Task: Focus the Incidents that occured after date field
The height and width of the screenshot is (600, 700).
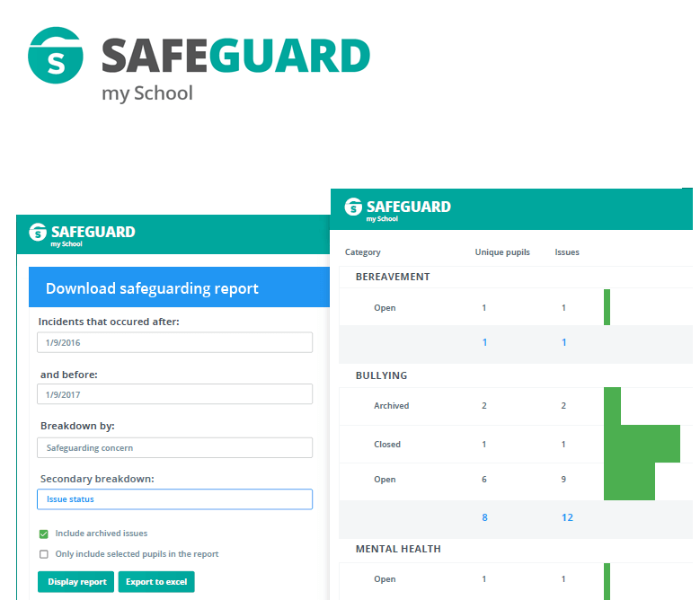Action: click(174, 342)
